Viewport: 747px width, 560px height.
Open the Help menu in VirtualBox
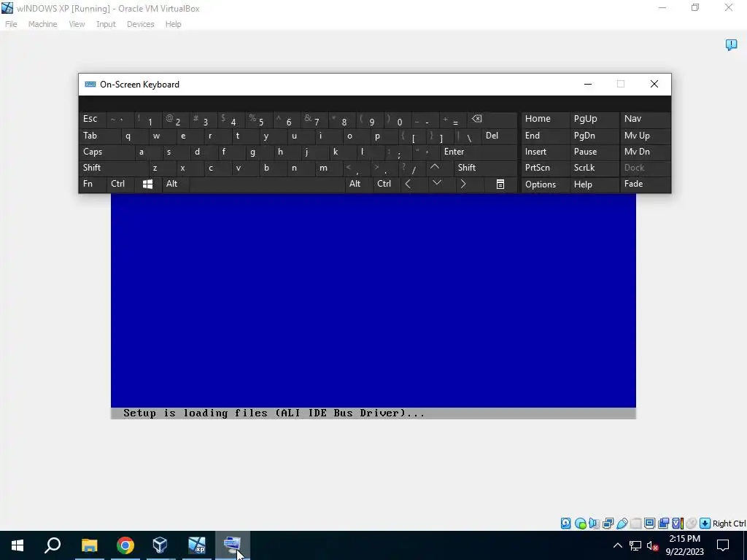pos(173,24)
